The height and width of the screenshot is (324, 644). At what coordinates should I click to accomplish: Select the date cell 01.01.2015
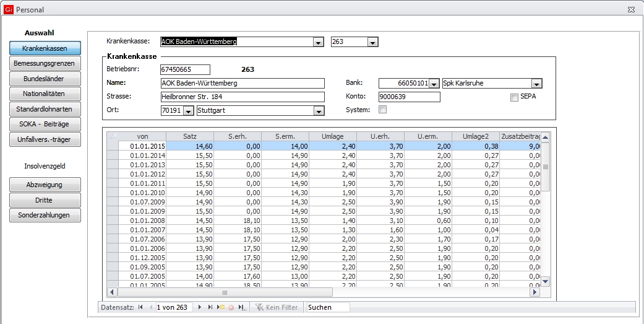point(142,146)
